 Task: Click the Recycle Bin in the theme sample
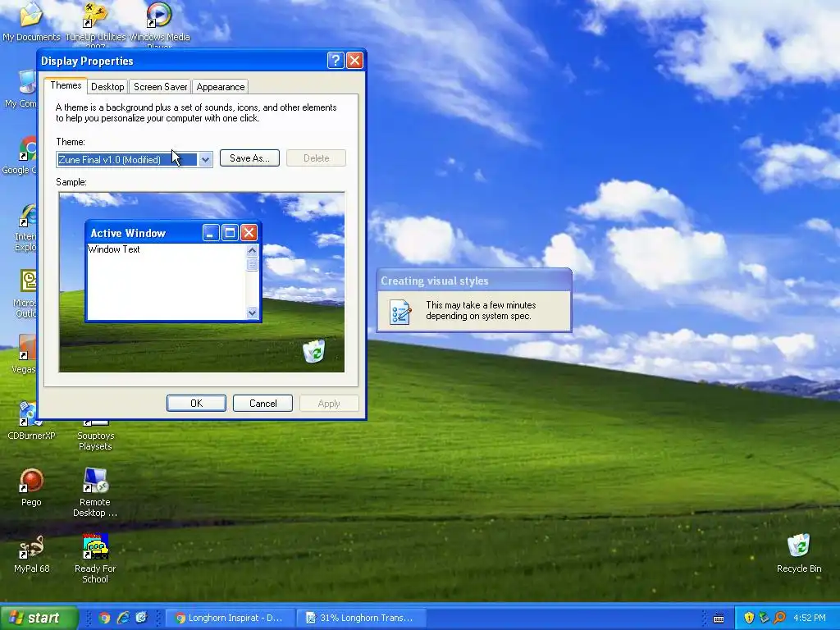(314, 351)
